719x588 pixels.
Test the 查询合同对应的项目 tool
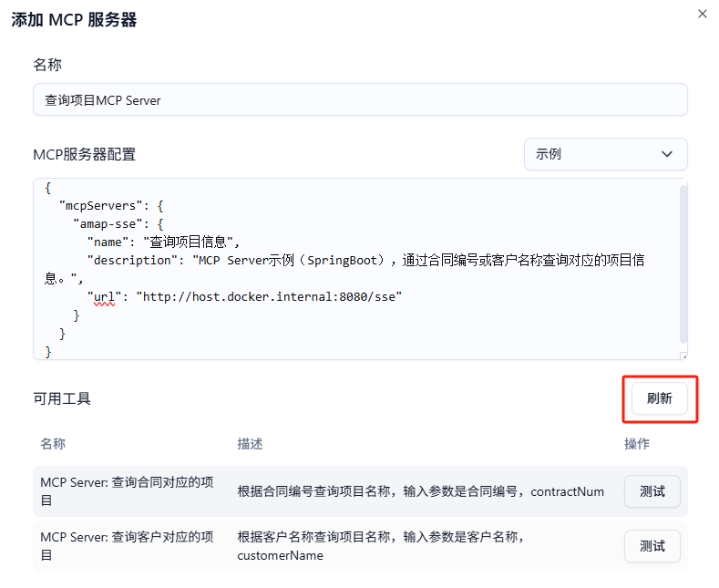[652, 491]
